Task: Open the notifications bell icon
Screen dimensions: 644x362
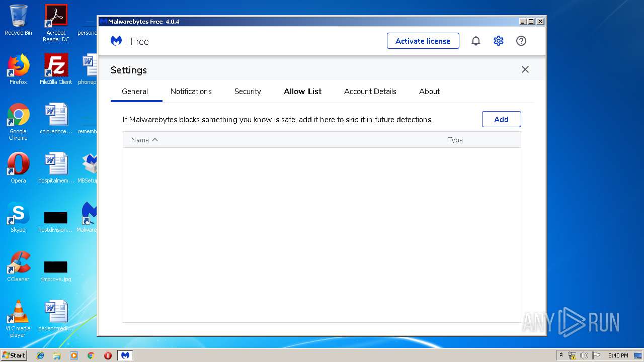Action: tap(476, 41)
